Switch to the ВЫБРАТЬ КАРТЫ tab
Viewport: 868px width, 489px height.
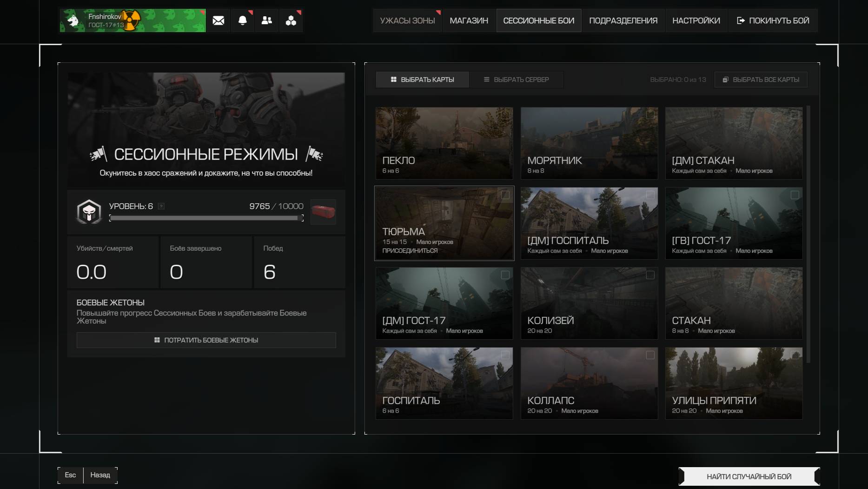click(422, 80)
